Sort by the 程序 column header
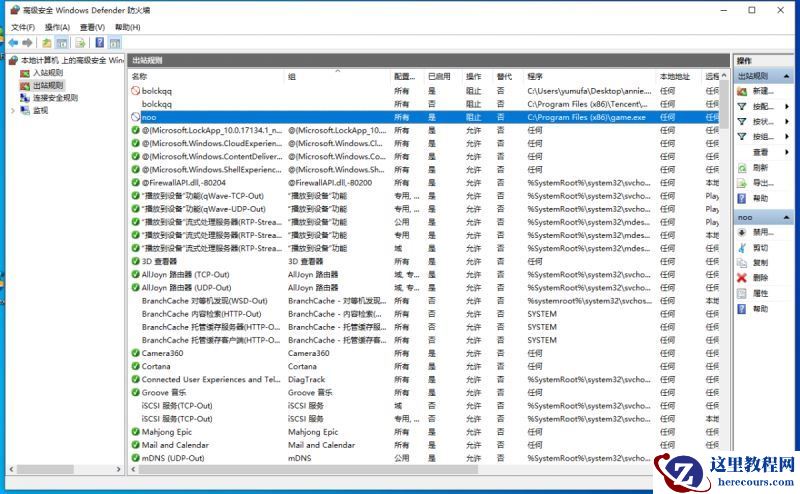The height and width of the screenshot is (494, 800). pyautogui.click(x=535, y=77)
